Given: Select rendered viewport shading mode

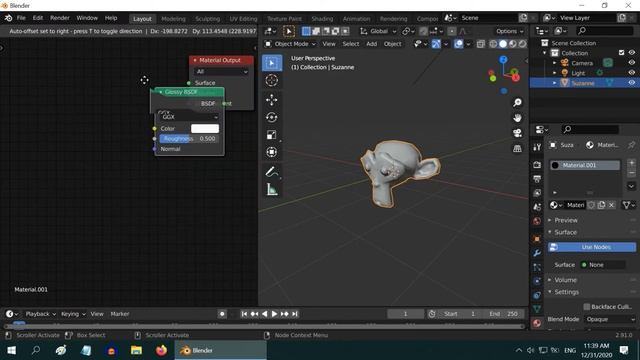Looking at the screenshot, I should point(522,44).
